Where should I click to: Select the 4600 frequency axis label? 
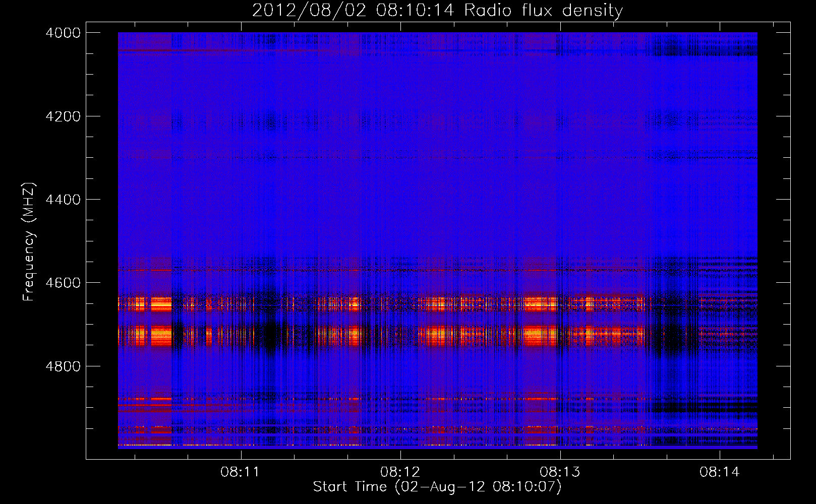coord(63,283)
